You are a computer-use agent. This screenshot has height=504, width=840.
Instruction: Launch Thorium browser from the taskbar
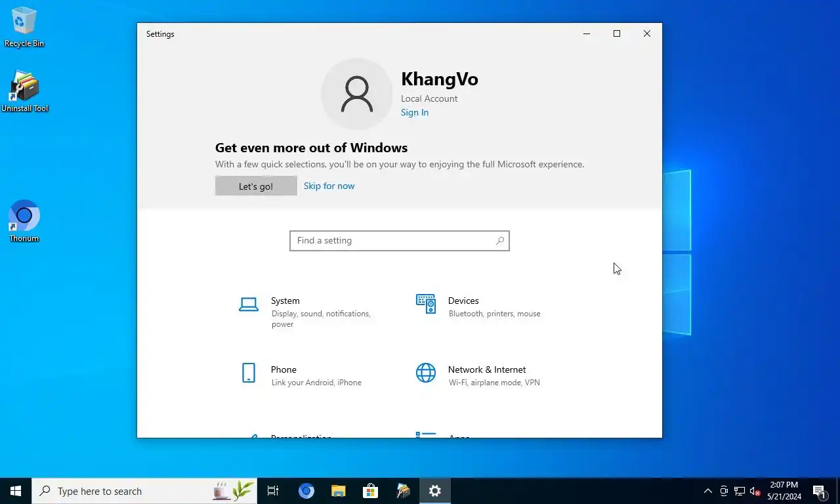306,491
